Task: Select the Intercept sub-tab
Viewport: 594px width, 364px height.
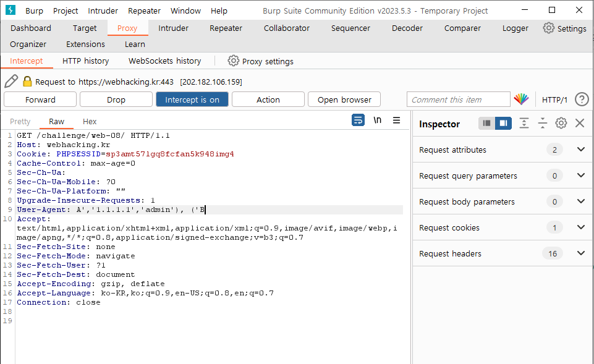Action: (x=26, y=61)
